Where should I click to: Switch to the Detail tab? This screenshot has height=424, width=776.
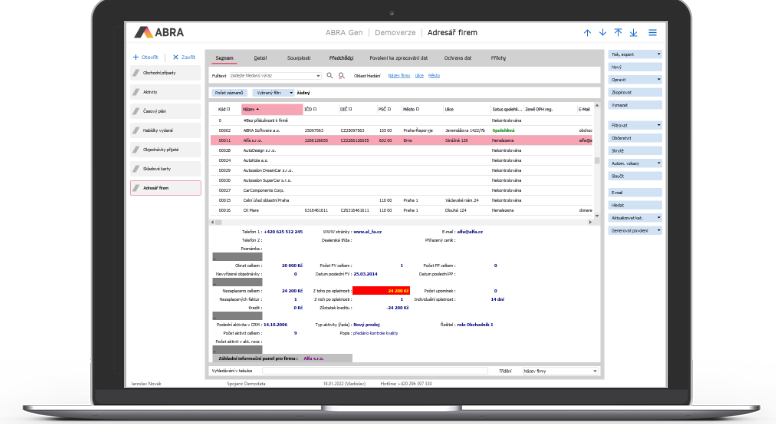pos(260,58)
